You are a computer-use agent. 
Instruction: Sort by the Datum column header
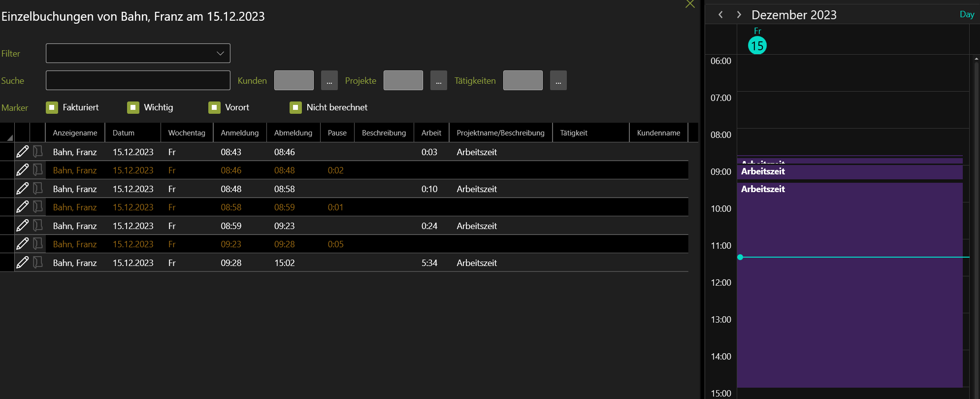point(123,133)
